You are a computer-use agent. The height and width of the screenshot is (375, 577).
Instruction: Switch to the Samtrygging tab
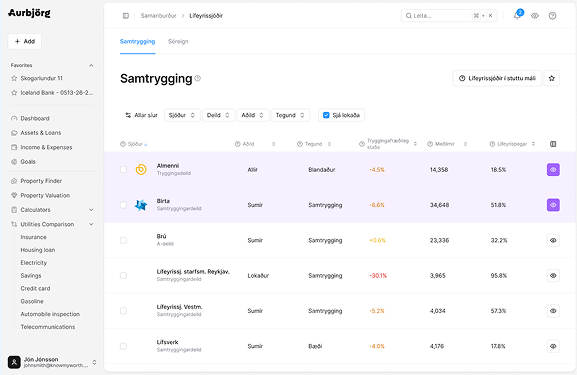pos(137,42)
